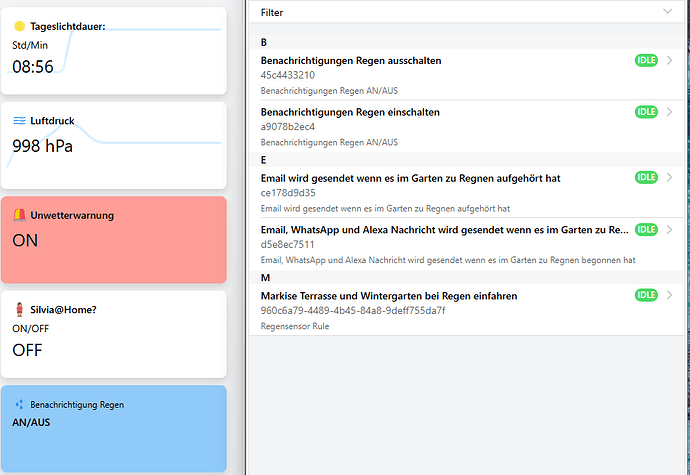Screen dimensions: 690x475
Task: Click the Benachrichtigung Regen dots icon
Action: tap(19, 405)
